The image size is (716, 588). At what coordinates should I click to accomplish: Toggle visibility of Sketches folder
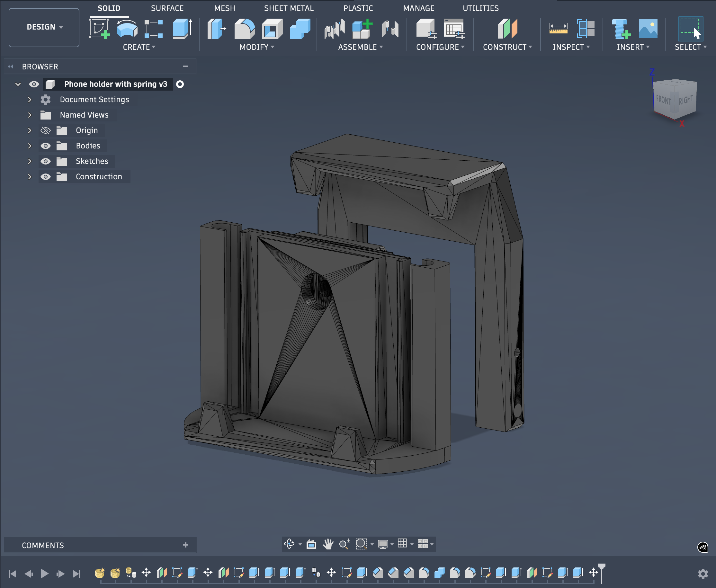pyautogui.click(x=45, y=161)
